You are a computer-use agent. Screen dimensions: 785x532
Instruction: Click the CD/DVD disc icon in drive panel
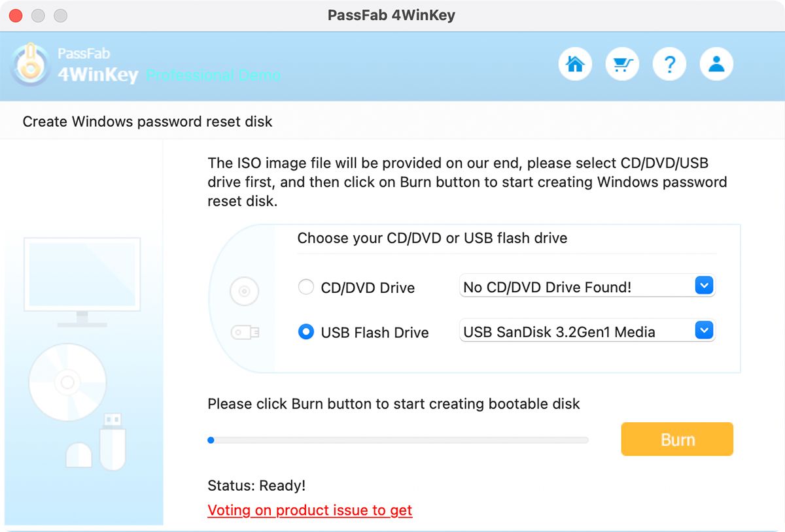click(243, 291)
